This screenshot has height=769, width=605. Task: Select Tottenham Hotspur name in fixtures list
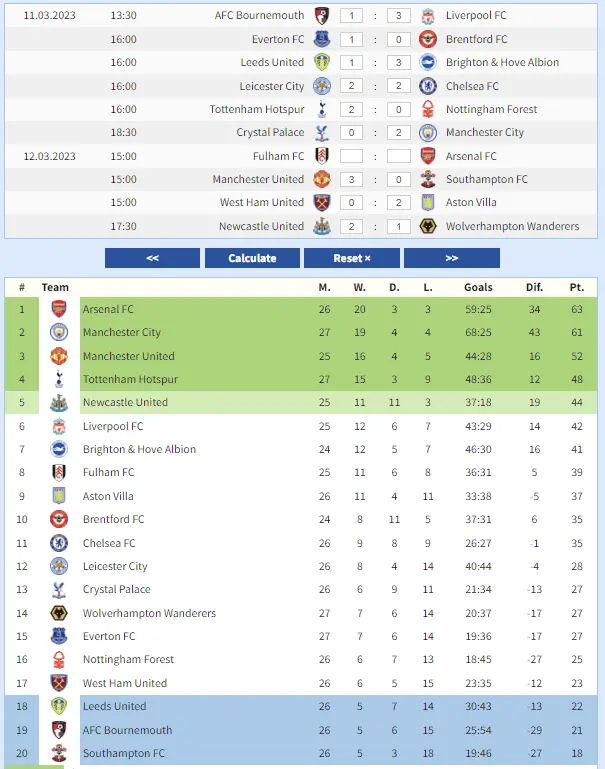256,109
